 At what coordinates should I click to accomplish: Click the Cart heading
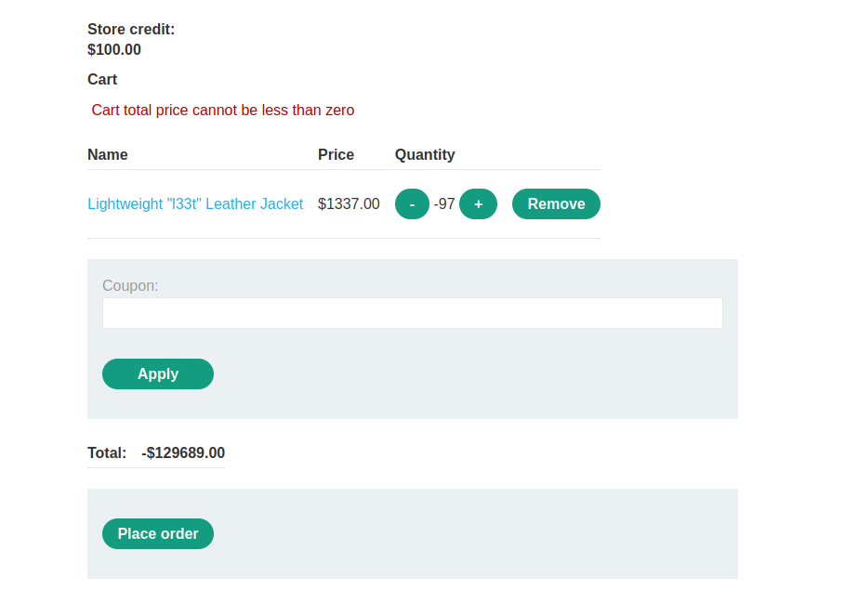click(x=102, y=80)
